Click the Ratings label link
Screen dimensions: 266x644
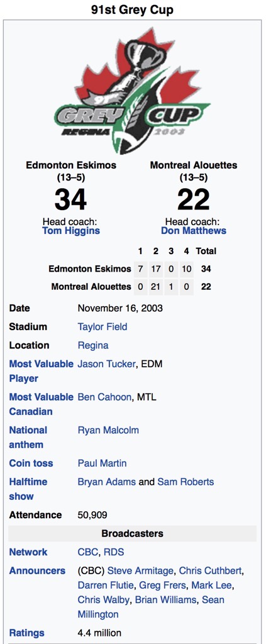pos(26,633)
